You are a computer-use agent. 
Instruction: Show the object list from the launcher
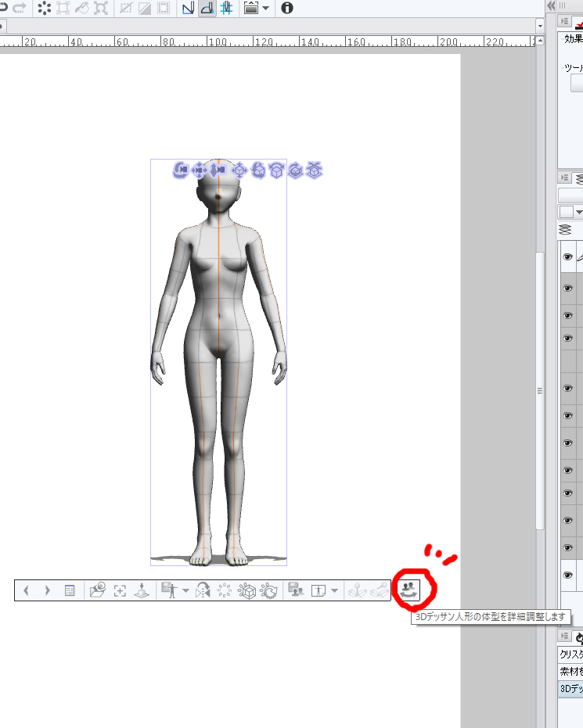click(x=70, y=590)
